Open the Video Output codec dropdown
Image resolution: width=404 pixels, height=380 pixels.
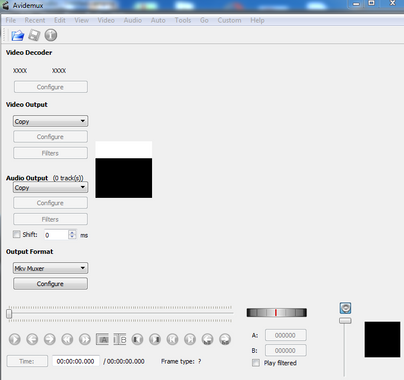click(x=50, y=121)
